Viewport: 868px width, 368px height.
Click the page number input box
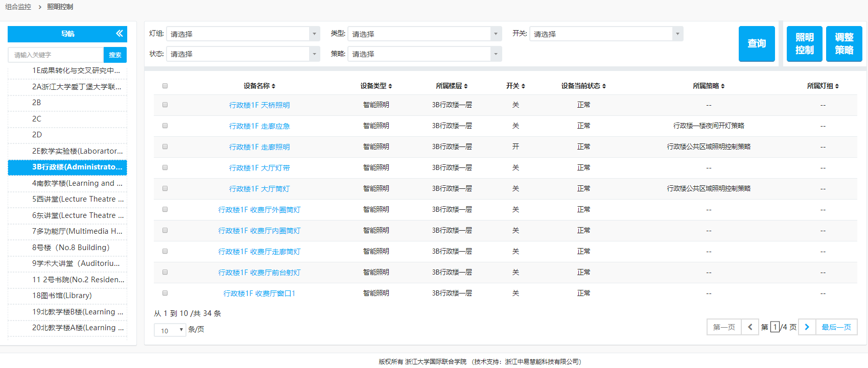[x=775, y=327]
